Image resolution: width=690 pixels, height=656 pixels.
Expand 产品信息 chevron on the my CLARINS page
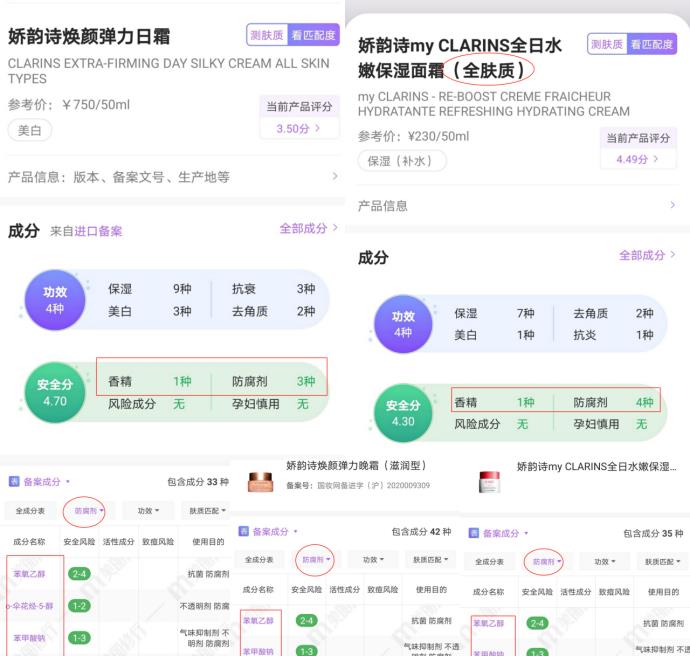(672, 205)
